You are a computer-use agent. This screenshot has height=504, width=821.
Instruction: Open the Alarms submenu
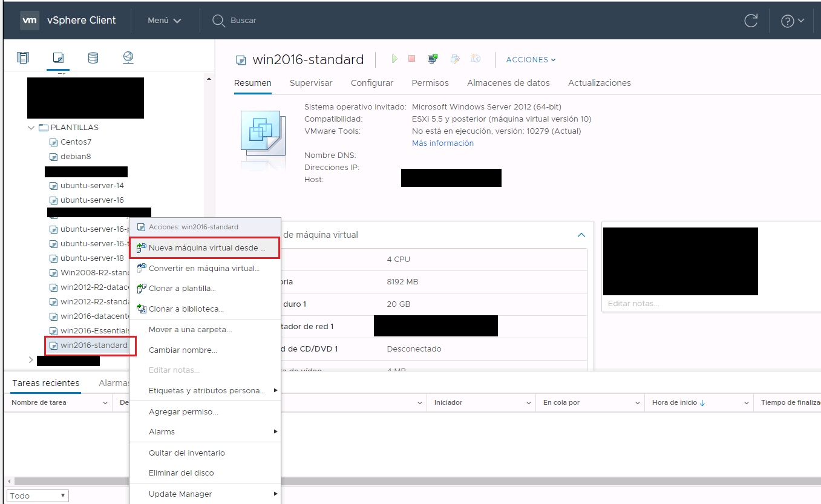pos(205,432)
